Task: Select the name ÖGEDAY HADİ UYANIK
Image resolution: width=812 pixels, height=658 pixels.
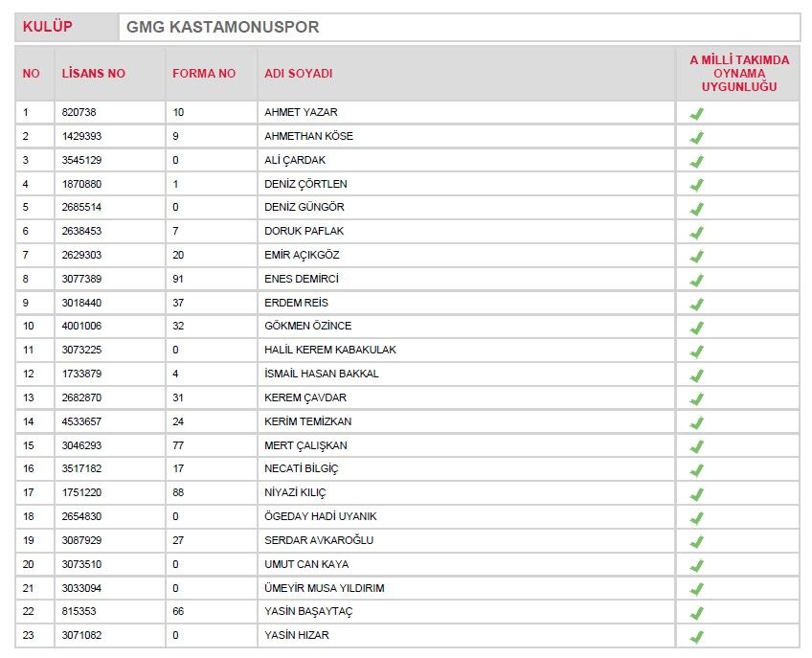Action: point(321,516)
